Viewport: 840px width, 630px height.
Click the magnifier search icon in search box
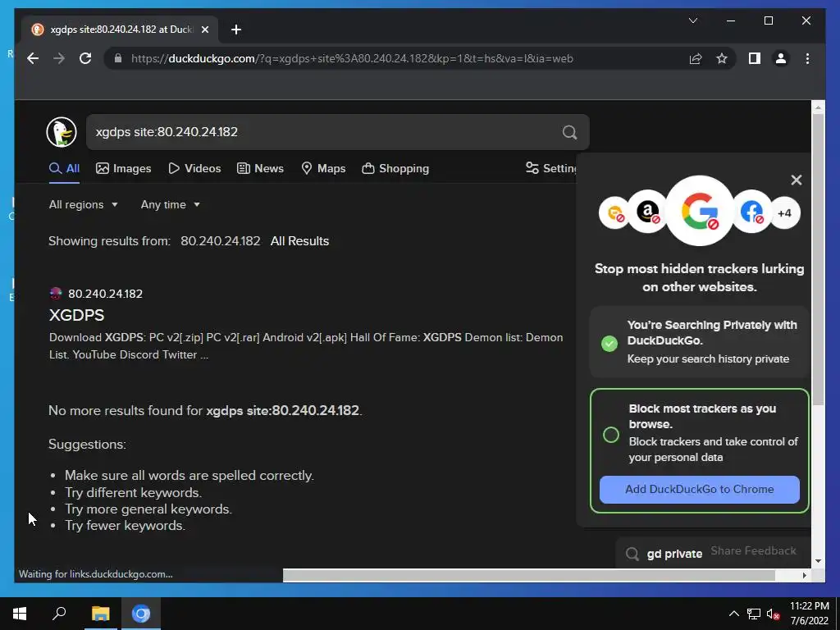point(569,132)
